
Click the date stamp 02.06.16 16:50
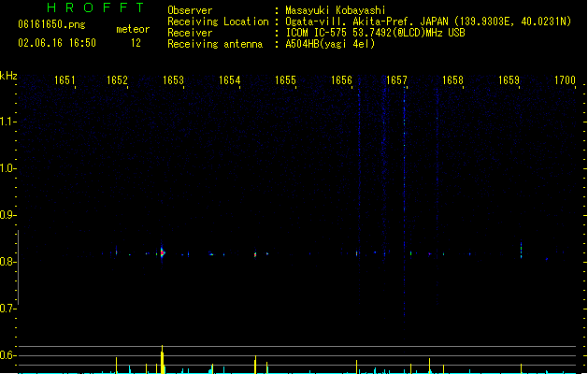(x=57, y=43)
